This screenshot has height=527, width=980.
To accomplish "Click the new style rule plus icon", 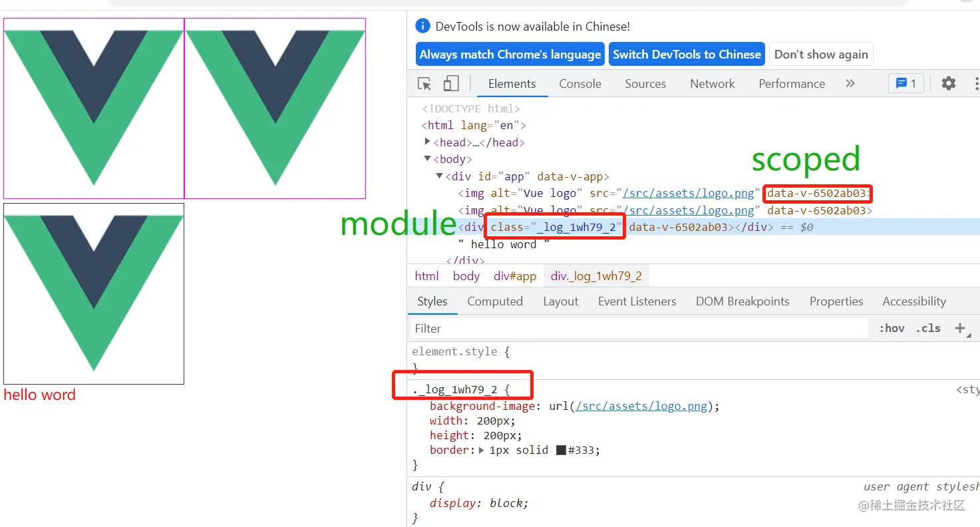I will [960, 328].
